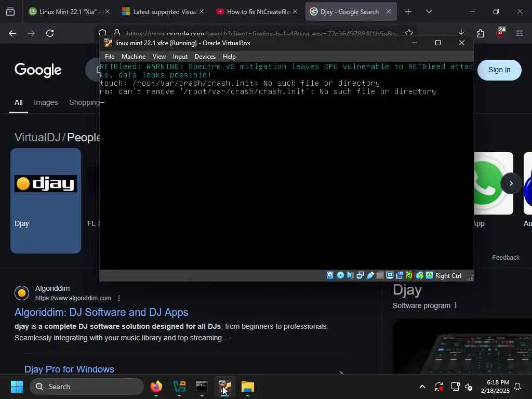Open the Djay card thumbnail
This screenshot has height=399, width=532.
pyautogui.click(x=46, y=201)
